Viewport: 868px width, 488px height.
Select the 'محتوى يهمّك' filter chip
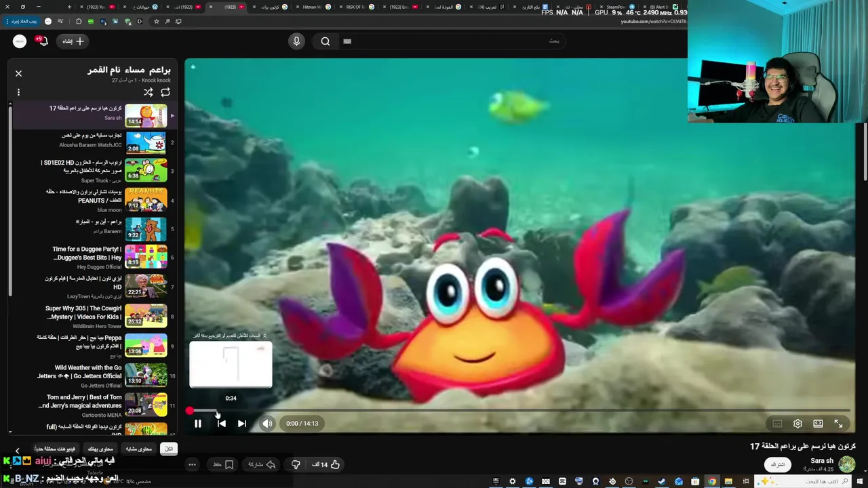tap(100, 449)
